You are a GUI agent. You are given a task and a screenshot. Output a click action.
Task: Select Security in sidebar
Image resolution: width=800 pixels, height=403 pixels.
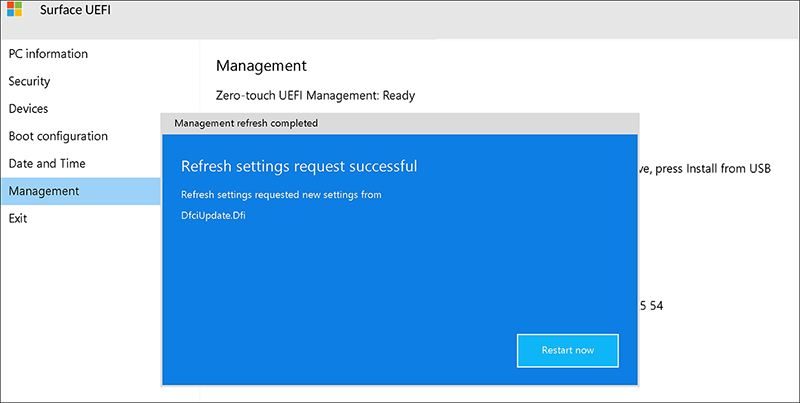tap(29, 81)
